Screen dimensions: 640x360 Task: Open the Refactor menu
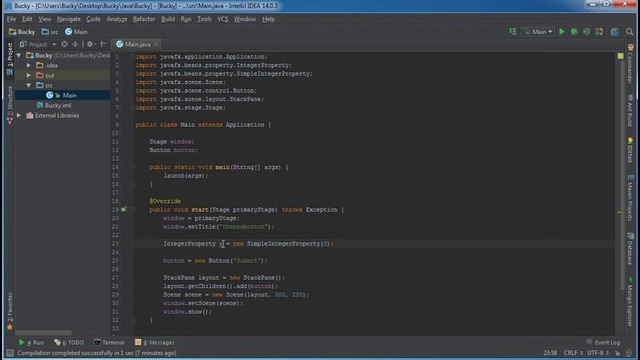click(x=144, y=19)
